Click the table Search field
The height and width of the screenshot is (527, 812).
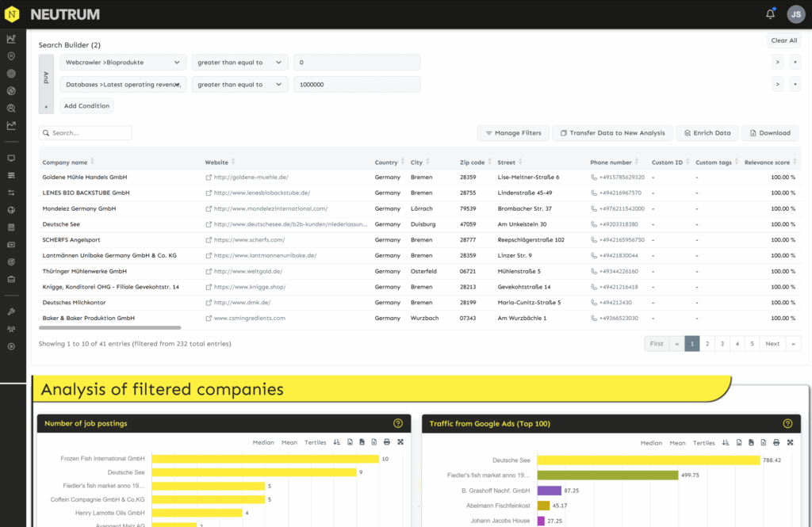pos(86,133)
